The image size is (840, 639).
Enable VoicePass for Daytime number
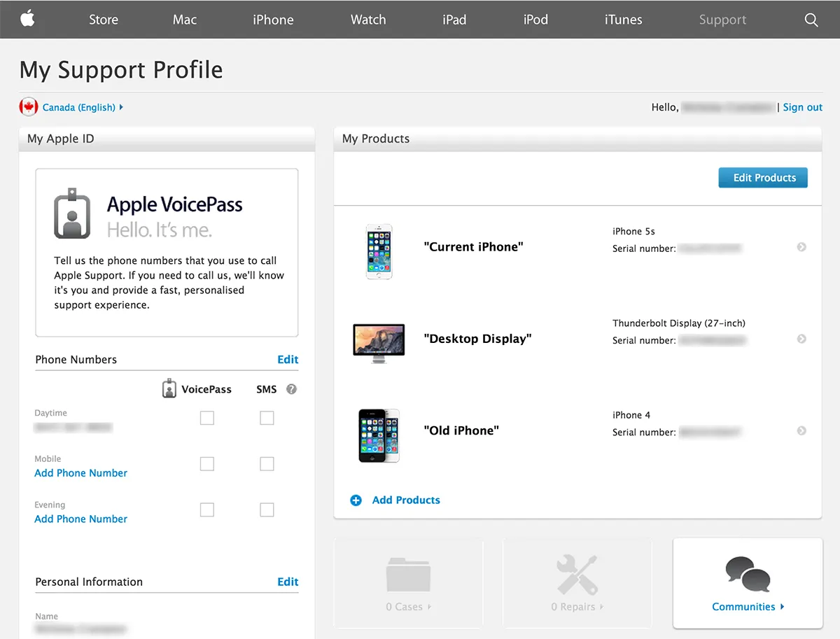coord(207,418)
